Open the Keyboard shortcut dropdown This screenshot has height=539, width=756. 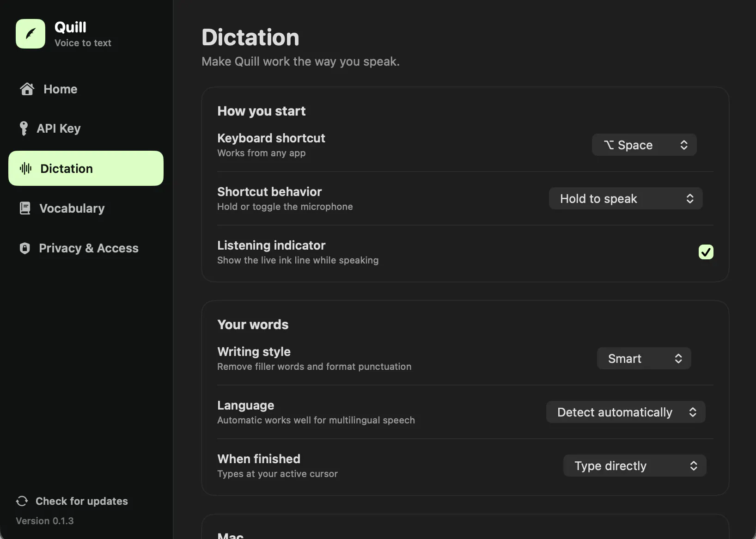coord(644,145)
